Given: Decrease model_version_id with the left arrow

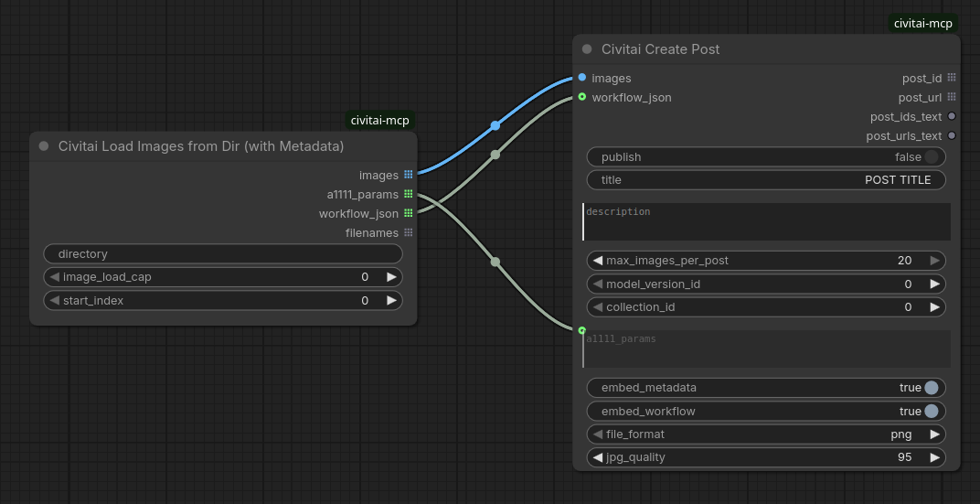Looking at the screenshot, I should (x=598, y=284).
